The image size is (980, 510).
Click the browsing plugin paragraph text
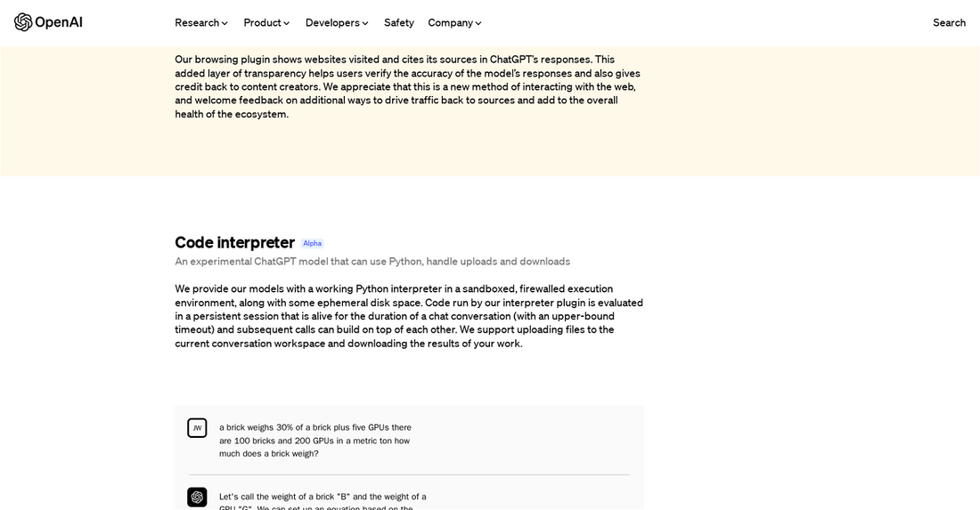(407, 86)
